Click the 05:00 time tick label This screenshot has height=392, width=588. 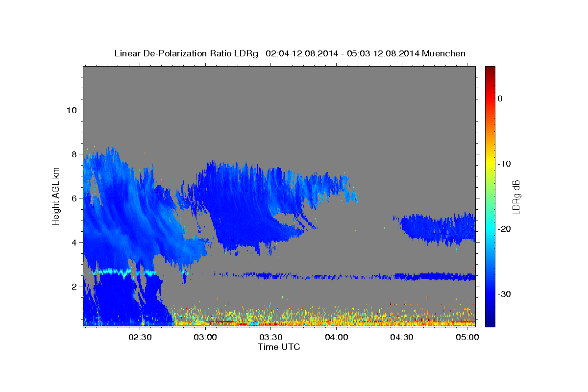(468, 338)
